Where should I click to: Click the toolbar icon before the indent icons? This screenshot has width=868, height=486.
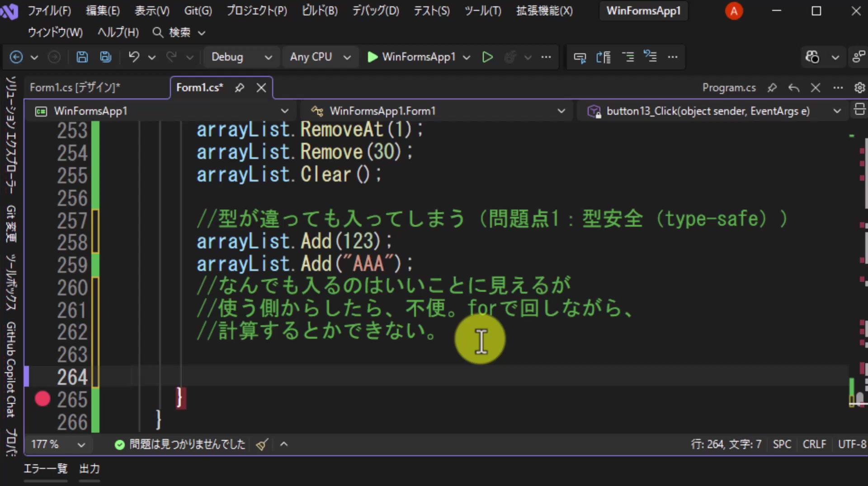point(604,57)
